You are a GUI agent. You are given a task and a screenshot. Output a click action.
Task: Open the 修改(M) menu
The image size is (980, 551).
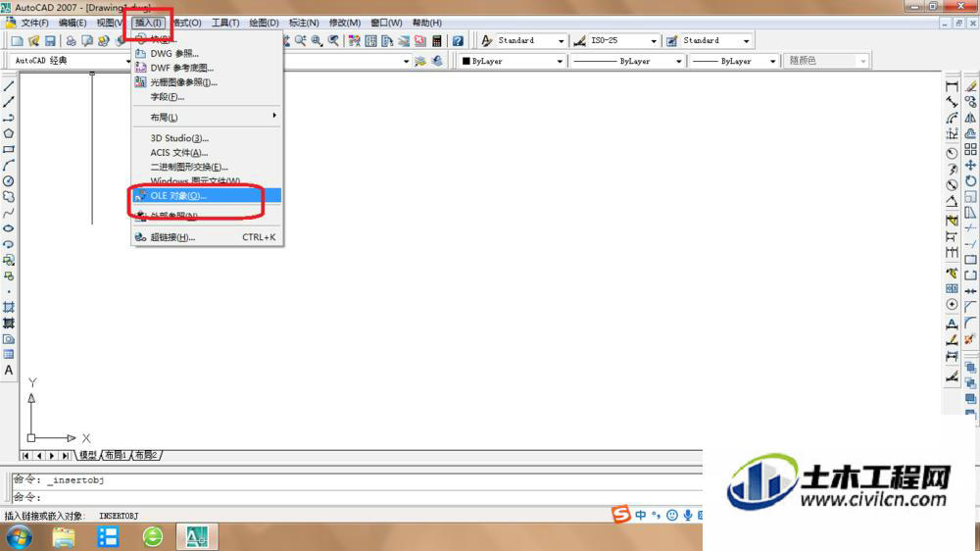(x=344, y=23)
